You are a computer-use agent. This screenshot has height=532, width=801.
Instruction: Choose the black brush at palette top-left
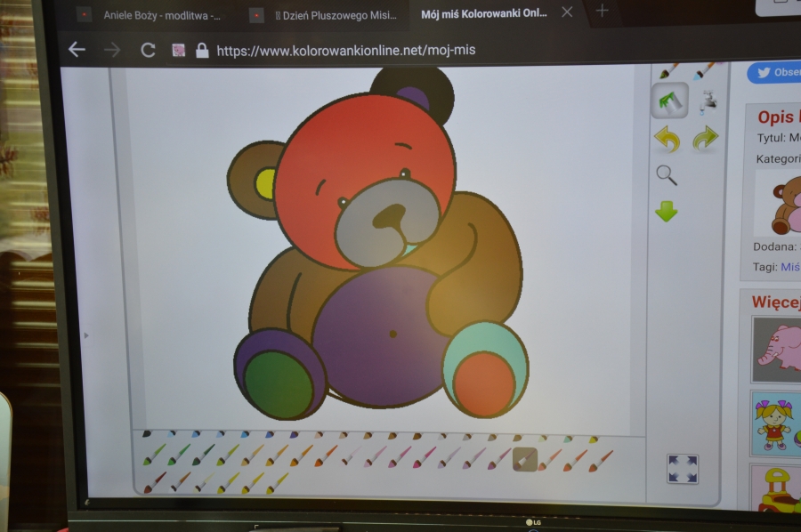point(147,434)
